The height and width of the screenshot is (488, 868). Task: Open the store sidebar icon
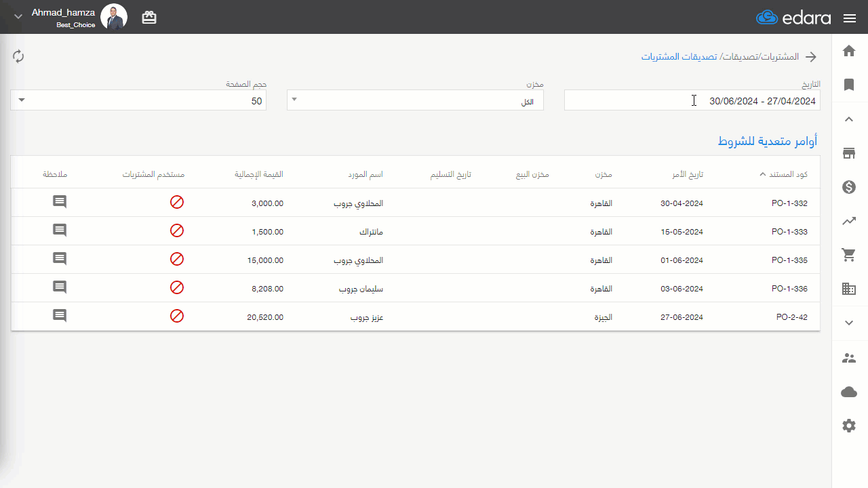[x=849, y=153]
